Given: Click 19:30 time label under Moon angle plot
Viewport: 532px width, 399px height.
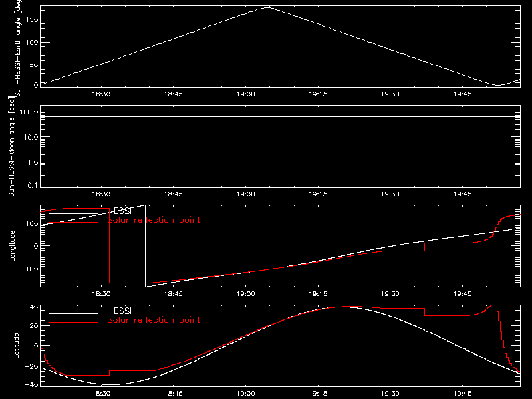Looking at the screenshot, I should pos(390,194).
